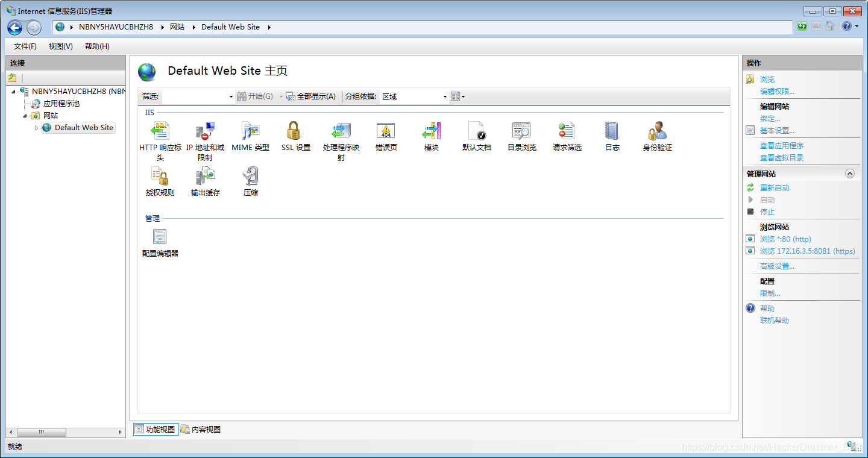Switch to 内容视图 tab
The height and width of the screenshot is (458, 868).
[201, 430]
